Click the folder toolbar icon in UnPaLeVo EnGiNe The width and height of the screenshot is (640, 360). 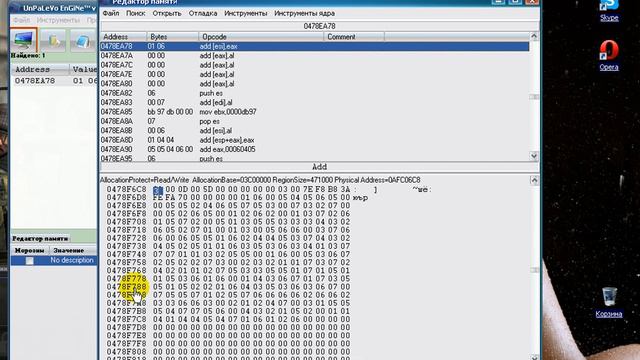(x=53, y=40)
